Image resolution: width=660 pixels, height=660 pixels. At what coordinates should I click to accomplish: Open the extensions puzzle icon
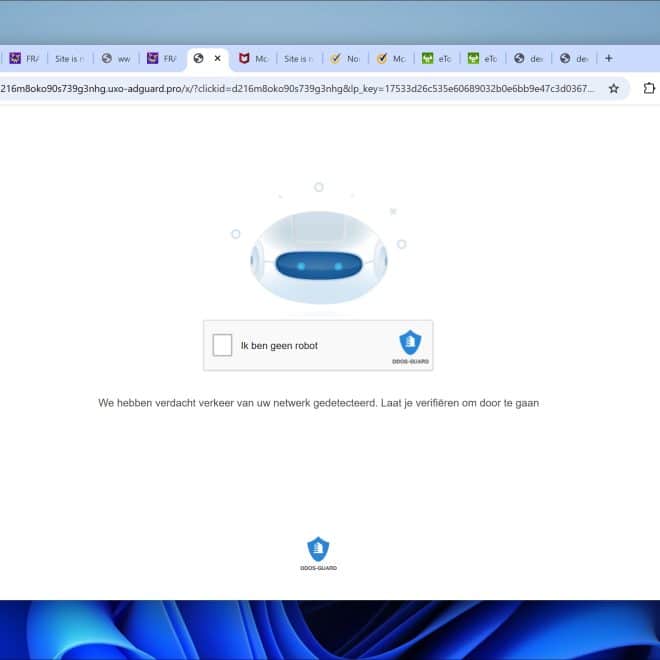tap(649, 88)
